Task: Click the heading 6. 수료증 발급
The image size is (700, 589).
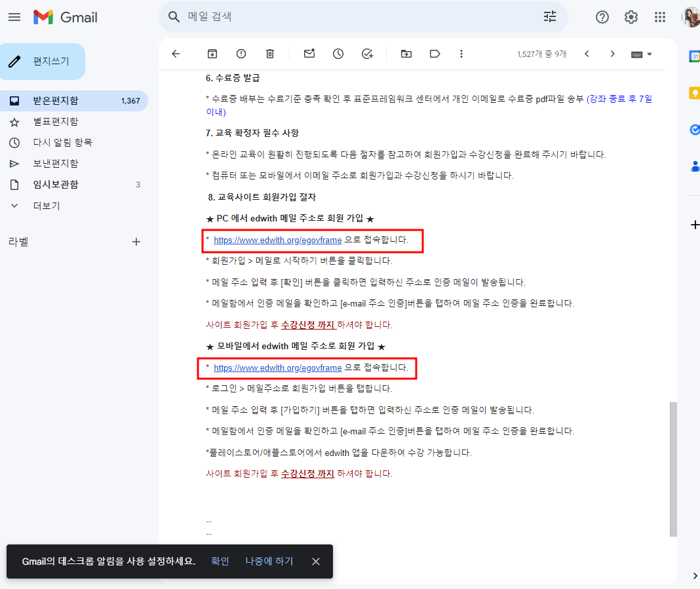Action: pos(233,78)
